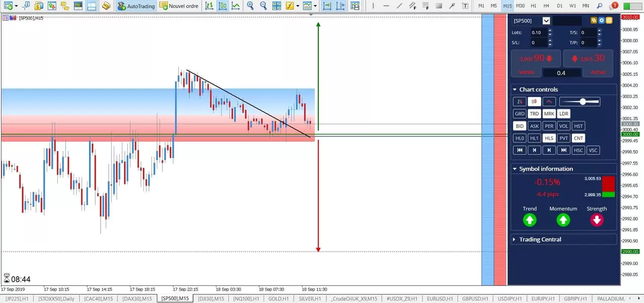Open the indicators list dropdown arrow
Screen dimensions: 644x303
point(298,6)
